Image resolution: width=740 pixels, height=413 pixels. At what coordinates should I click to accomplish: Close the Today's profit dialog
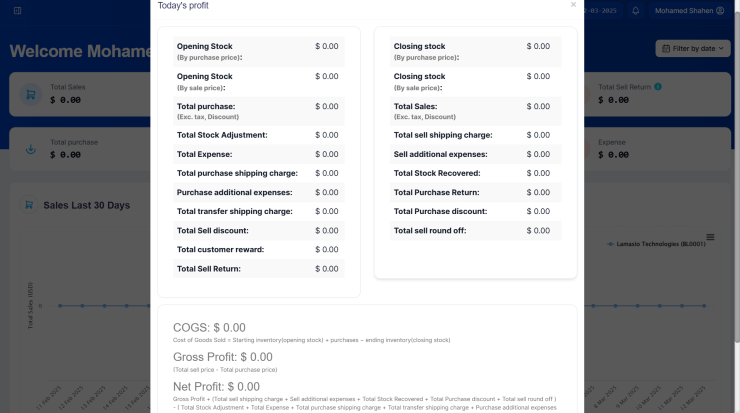pyautogui.click(x=573, y=5)
